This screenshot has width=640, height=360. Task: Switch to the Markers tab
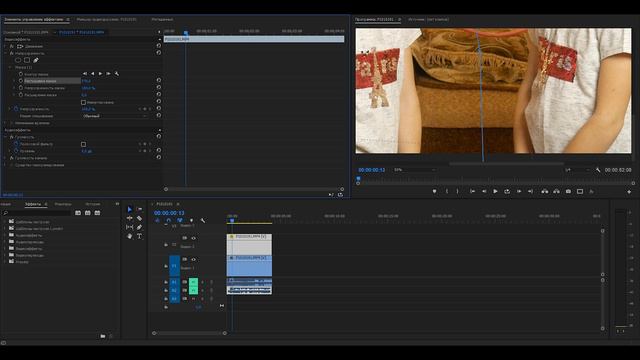(63, 204)
